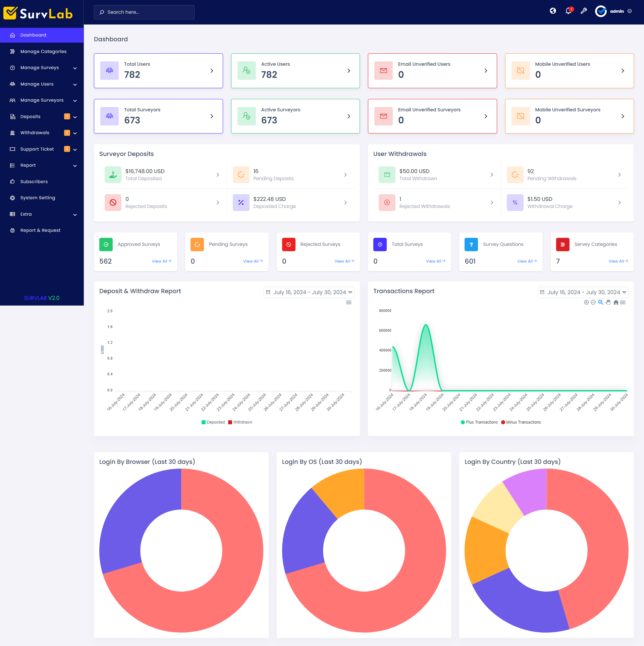Click inside the Search here input field
This screenshot has width=644, height=646.
pos(144,12)
